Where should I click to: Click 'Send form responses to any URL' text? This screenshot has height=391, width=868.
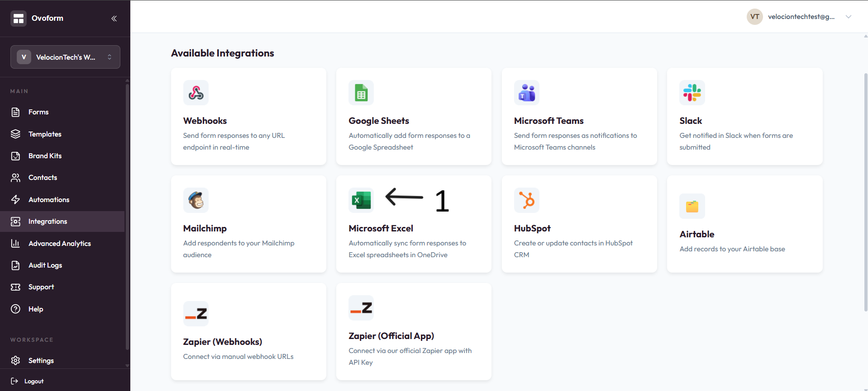234,141
